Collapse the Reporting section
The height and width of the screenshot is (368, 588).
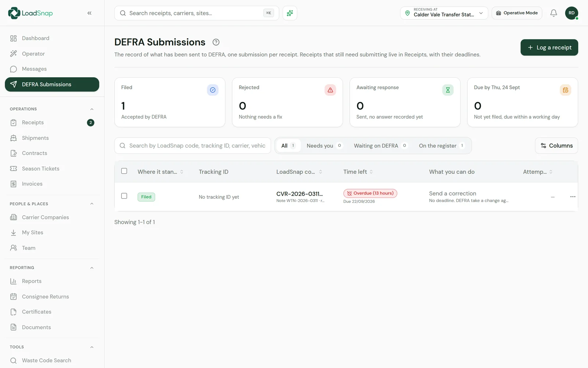tap(92, 268)
